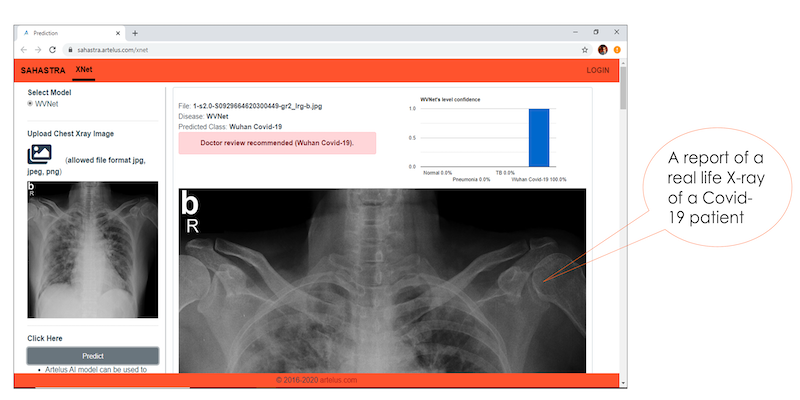The width and height of the screenshot is (800, 400).
Task: Close the Prediction browser tab
Action: click(x=119, y=33)
